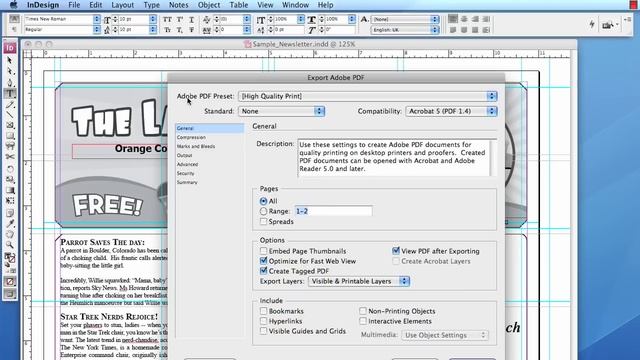Select the Pen tool
This screenshot has height=360, width=640.
pyautogui.click(x=10, y=82)
